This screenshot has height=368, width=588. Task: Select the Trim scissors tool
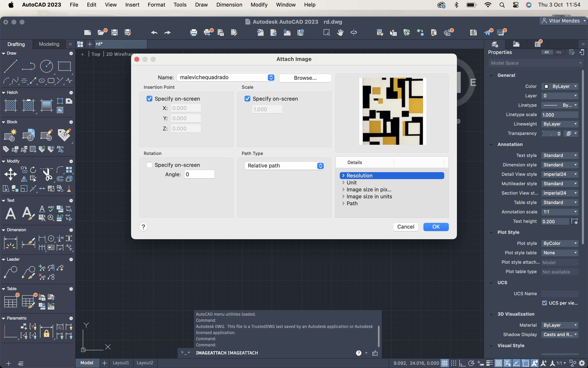47,174
